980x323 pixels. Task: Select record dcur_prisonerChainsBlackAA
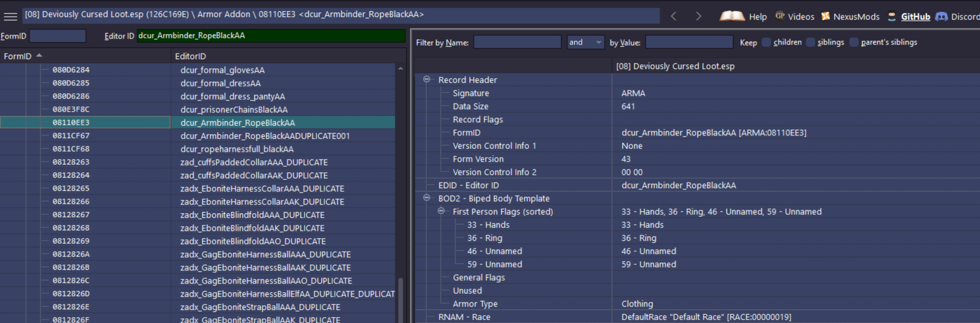(234, 110)
